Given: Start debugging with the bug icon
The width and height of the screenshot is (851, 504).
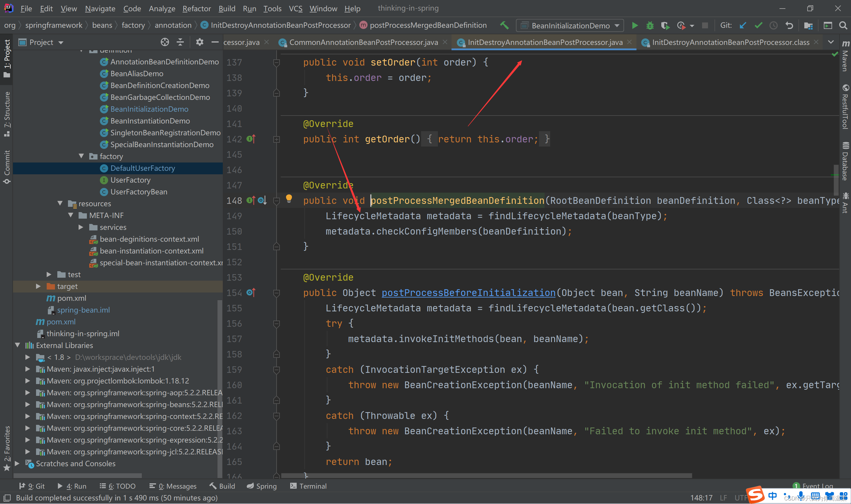Looking at the screenshot, I should (x=649, y=25).
